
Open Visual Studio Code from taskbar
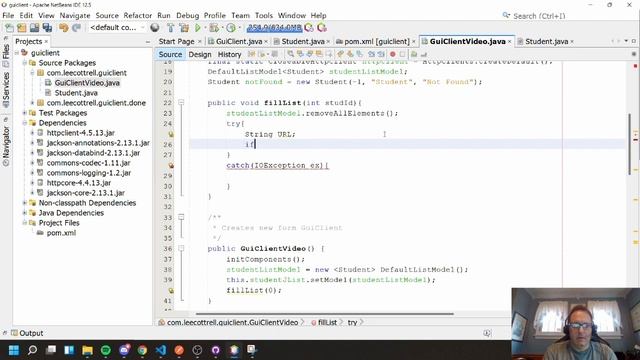point(161,350)
